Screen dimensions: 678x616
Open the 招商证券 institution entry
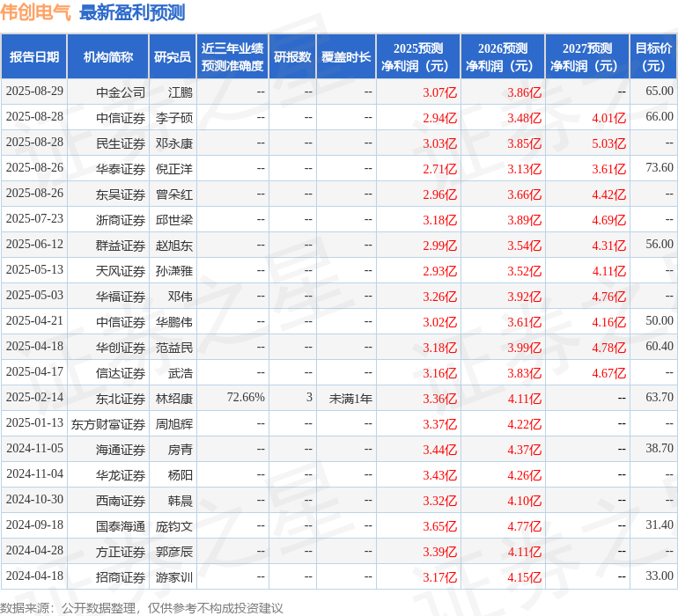click(x=121, y=577)
